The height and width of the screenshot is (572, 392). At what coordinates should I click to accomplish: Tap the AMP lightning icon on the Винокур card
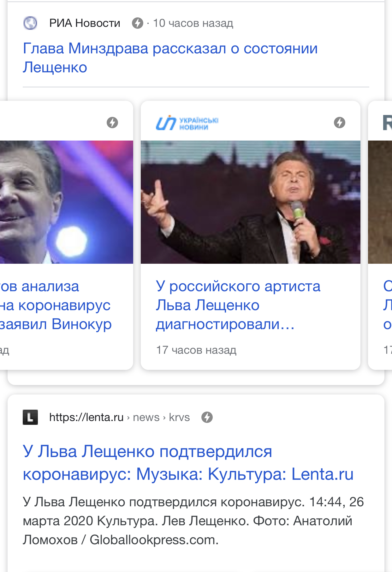tap(112, 123)
